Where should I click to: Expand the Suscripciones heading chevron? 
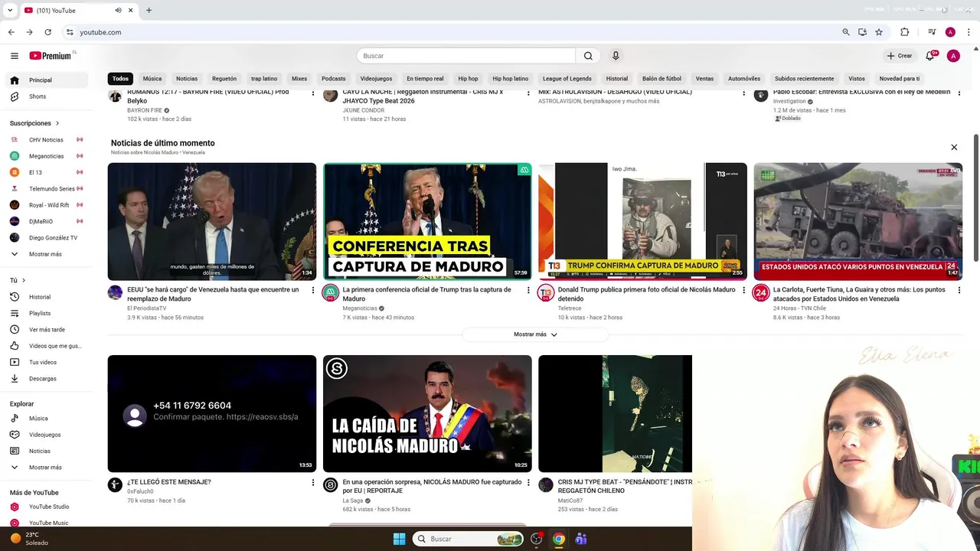57,123
